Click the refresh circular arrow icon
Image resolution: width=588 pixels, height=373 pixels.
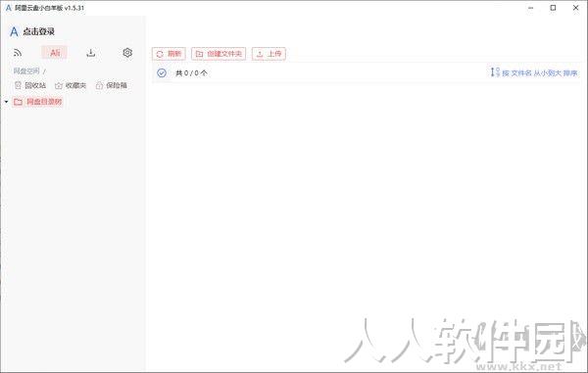click(x=160, y=54)
